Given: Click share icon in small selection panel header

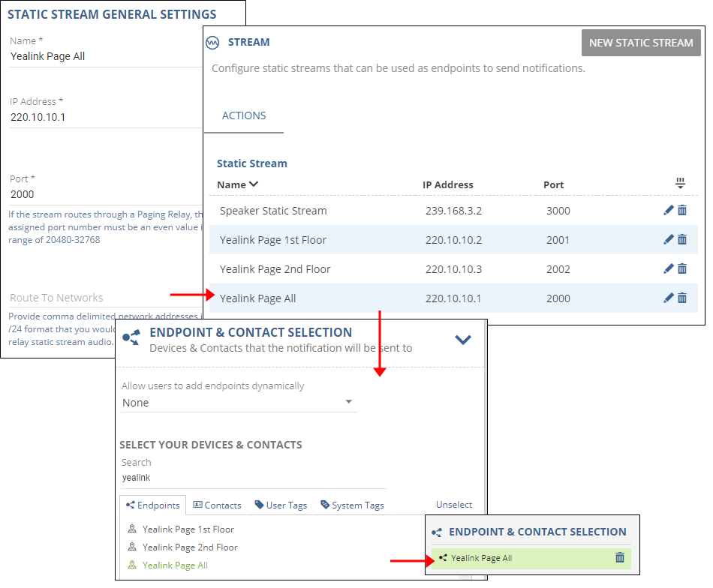Looking at the screenshot, I should [437, 532].
